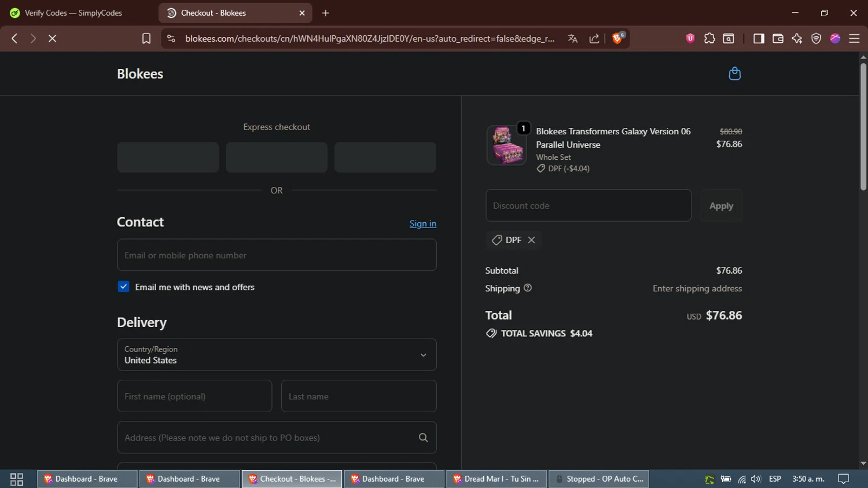Click the page vertical scrollbar
Viewport: 868px width, 488px height.
click(x=863, y=127)
